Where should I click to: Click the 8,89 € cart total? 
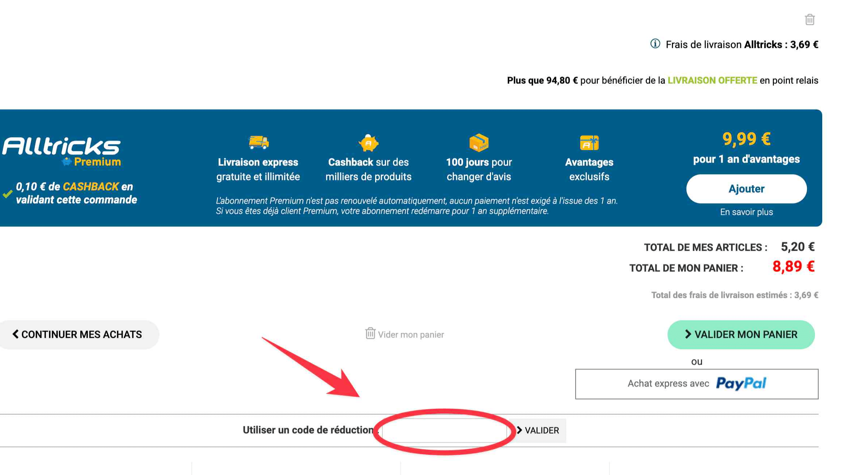coord(793,267)
